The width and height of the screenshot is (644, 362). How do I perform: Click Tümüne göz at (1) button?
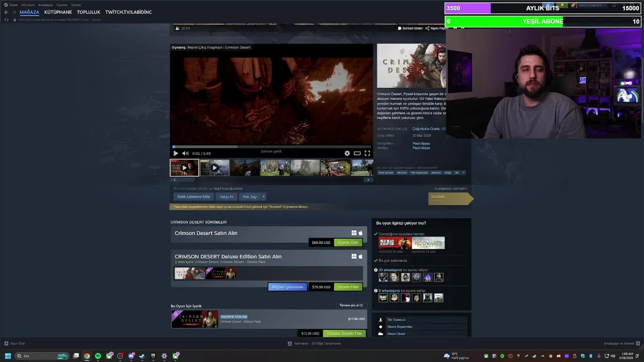351,305
